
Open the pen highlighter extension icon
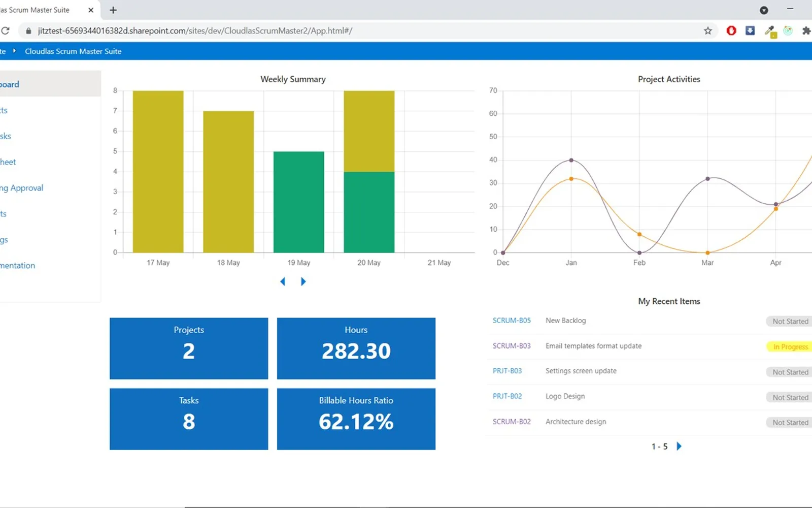(x=770, y=31)
